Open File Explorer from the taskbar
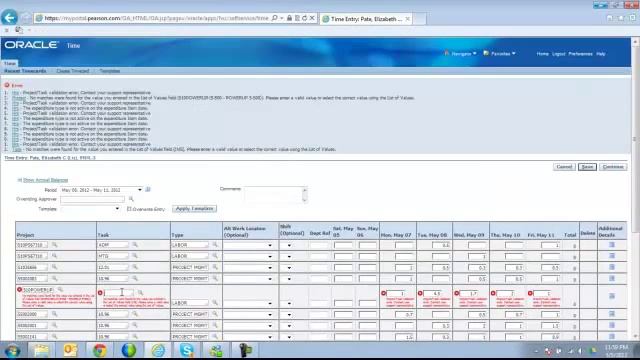This screenshot has height=360, width=640. (x=41, y=350)
